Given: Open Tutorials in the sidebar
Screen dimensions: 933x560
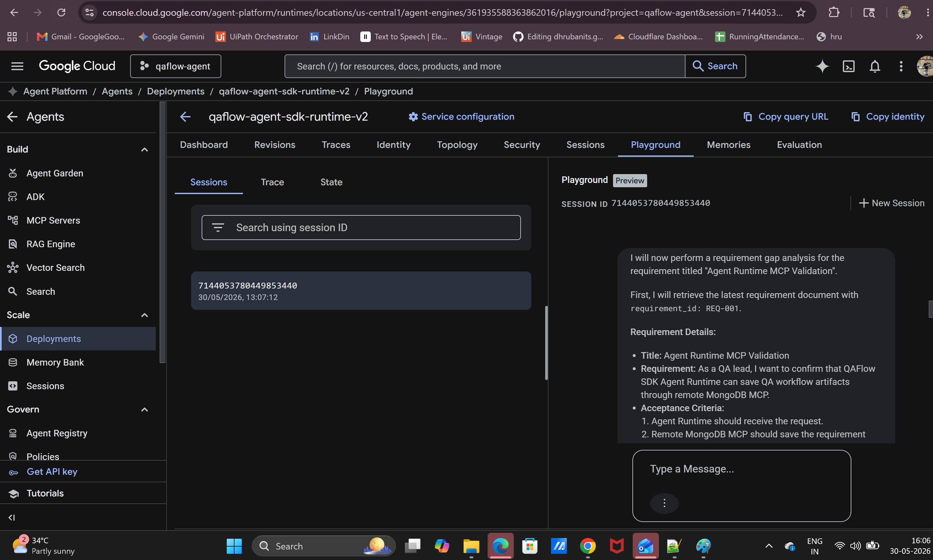Looking at the screenshot, I should [45, 493].
